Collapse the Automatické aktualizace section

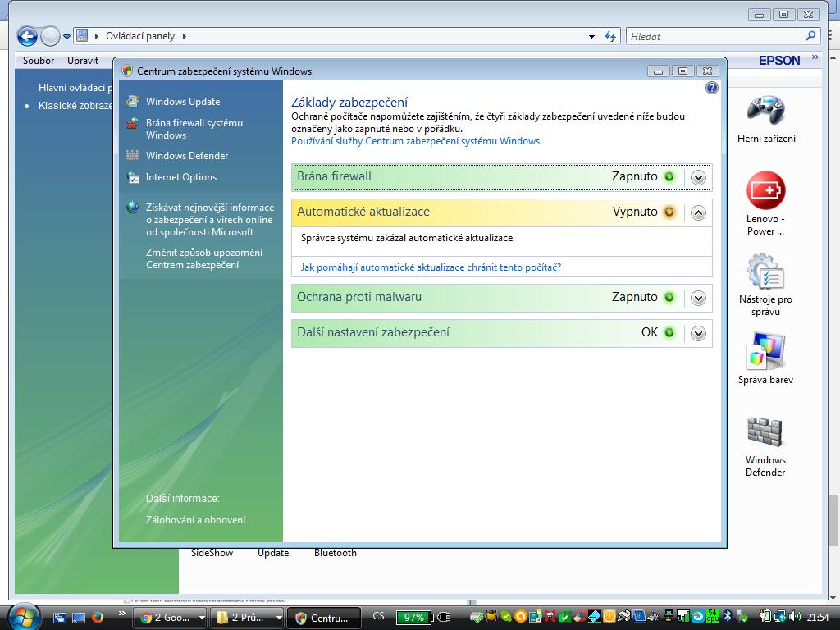697,212
